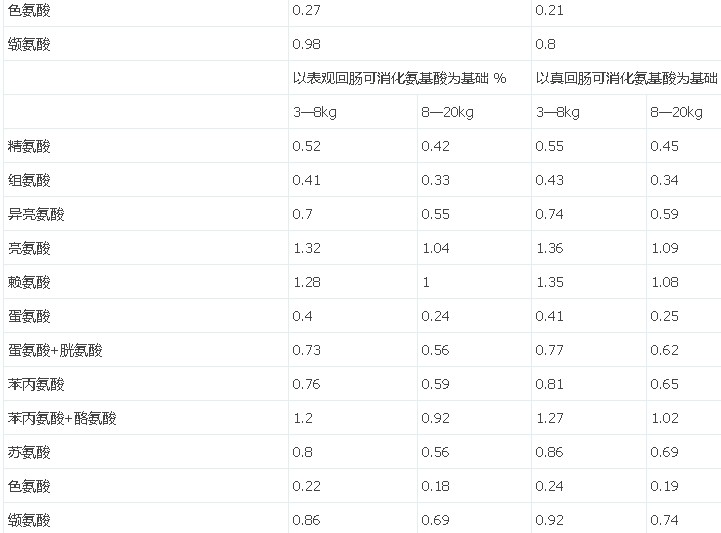This screenshot has height=533, width=721.
Task: Click the 精氨酸 row label
Action: [28, 146]
